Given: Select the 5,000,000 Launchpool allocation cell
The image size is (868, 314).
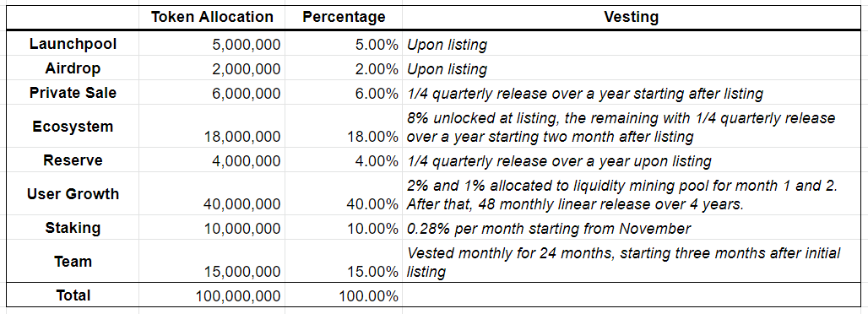Looking at the screenshot, I should 212,44.
